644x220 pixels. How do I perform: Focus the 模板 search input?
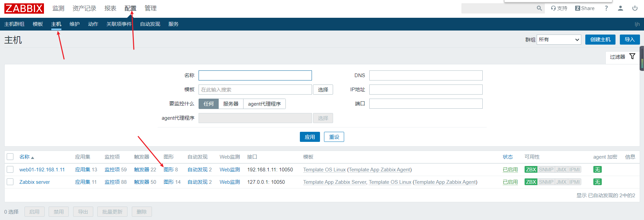(x=255, y=90)
